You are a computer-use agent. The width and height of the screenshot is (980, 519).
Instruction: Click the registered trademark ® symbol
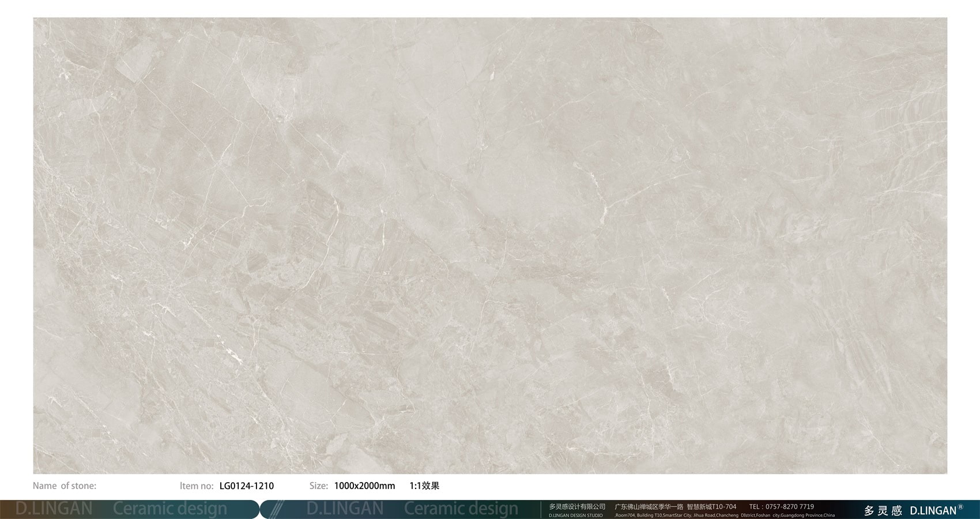point(960,507)
